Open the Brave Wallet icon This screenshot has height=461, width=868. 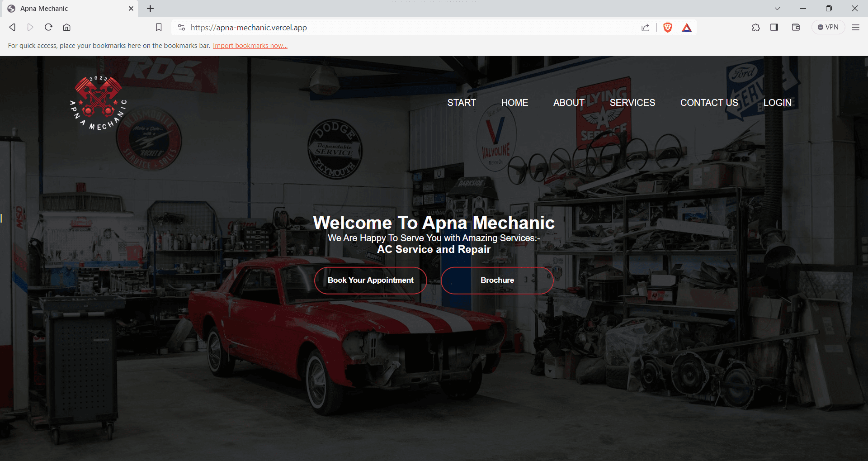[796, 27]
